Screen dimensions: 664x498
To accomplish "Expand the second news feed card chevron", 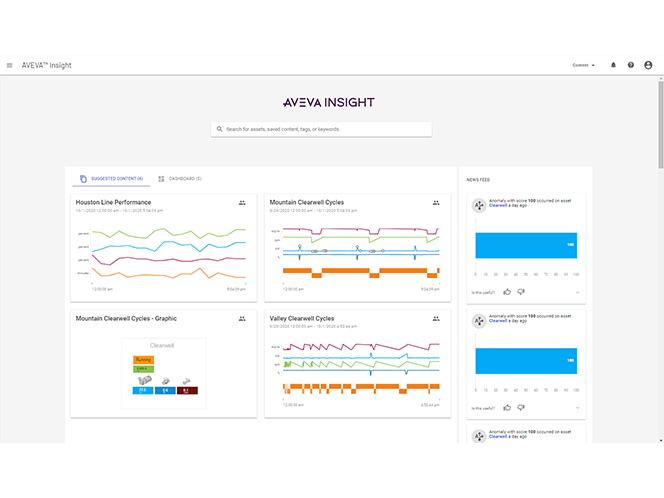I will [x=577, y=407].
